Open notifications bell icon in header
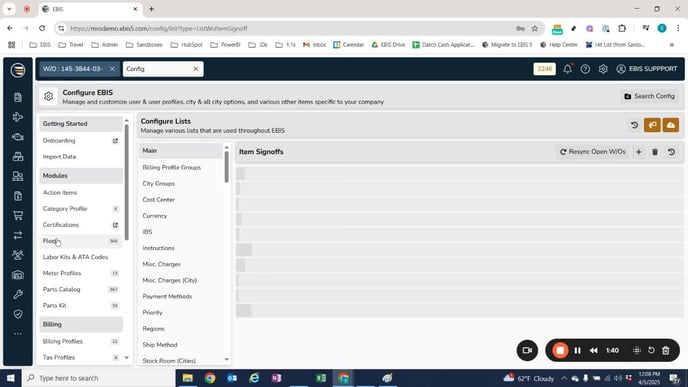The height and width of the screenshot is (387, 688). point(567,69)
